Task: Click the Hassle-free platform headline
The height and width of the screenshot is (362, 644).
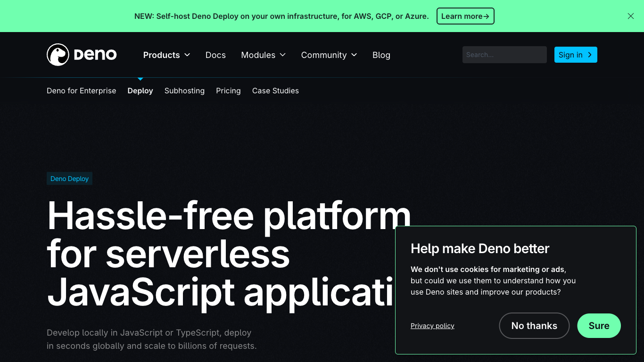Action: click(229, 253)
